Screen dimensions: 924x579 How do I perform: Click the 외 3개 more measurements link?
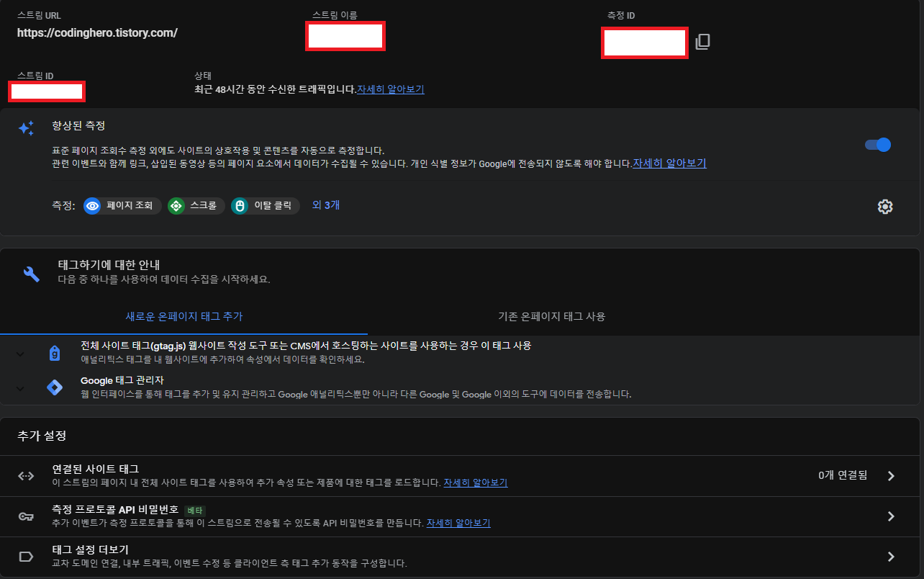point(326,205)
